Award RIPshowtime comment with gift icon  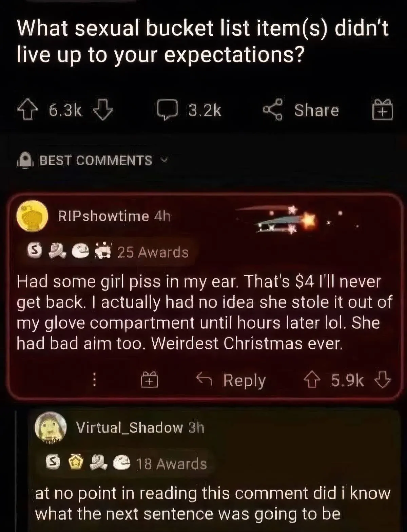pos(150,379)
